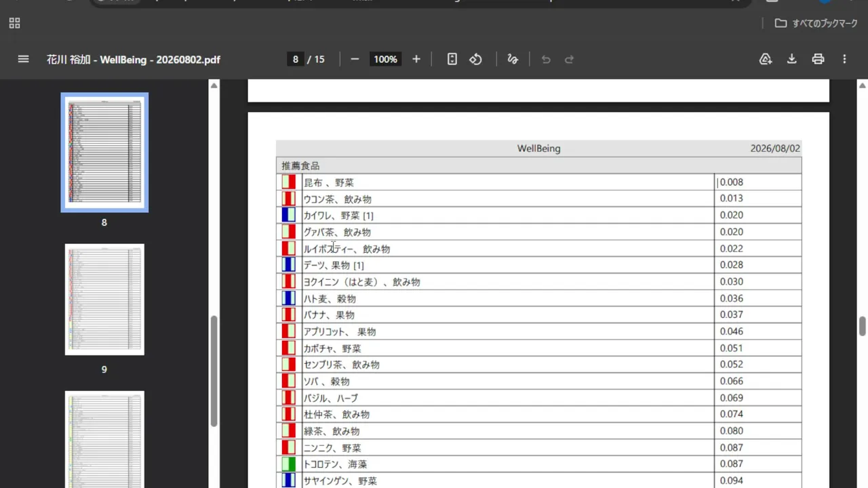Click the document scroll-up arrow
Viewport: 868px width, 488px height.
[863, 85]
